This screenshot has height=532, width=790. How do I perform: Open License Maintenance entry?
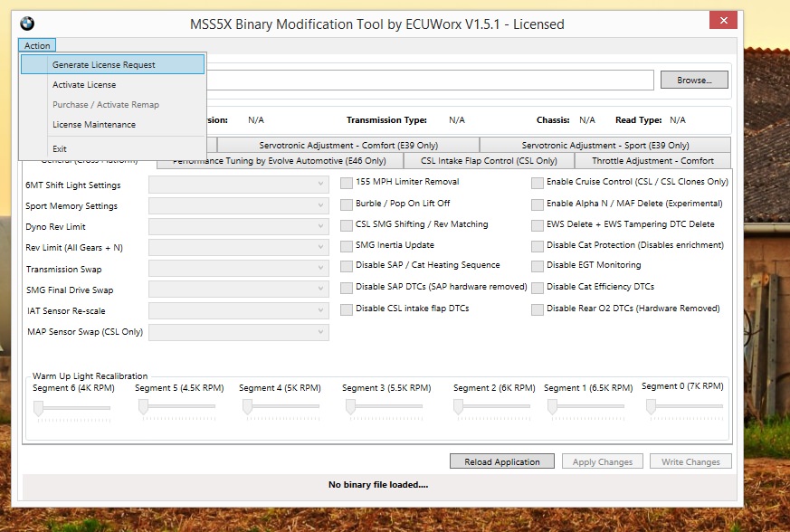coord(112,125)
